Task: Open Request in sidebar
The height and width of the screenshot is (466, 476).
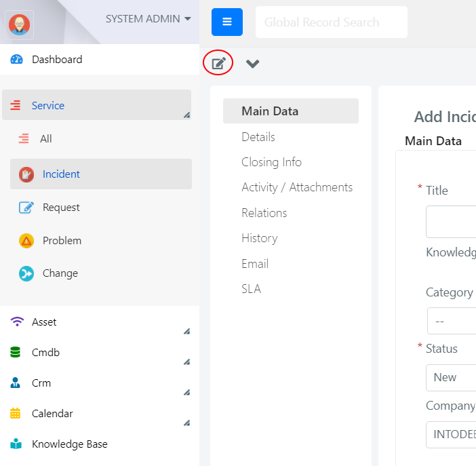Action: point(61,208)
